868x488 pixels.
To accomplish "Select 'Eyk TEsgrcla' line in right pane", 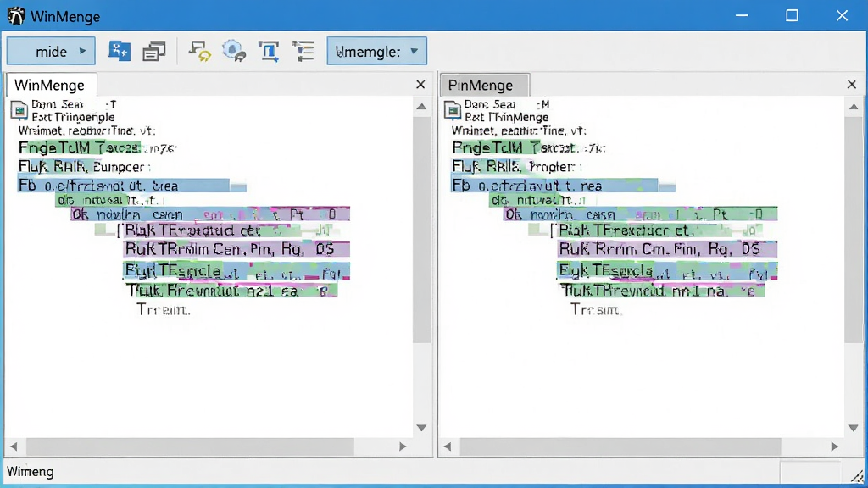I will pos(667,271).
